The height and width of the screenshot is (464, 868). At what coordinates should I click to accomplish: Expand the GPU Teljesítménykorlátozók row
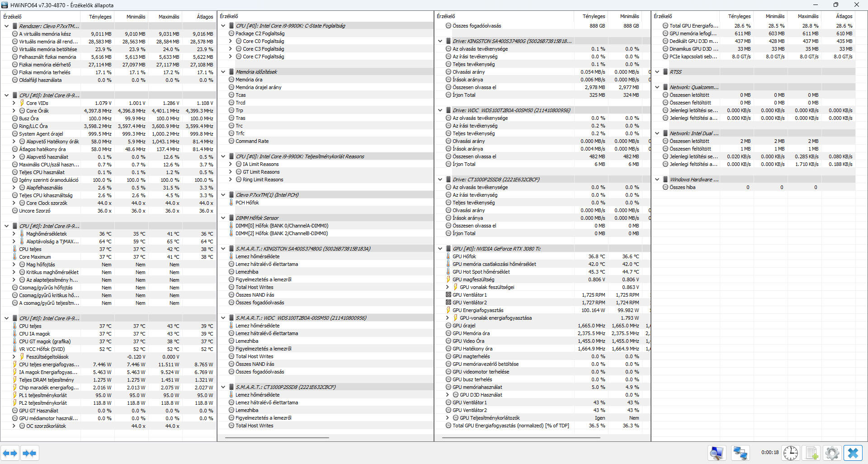(447, 418)
